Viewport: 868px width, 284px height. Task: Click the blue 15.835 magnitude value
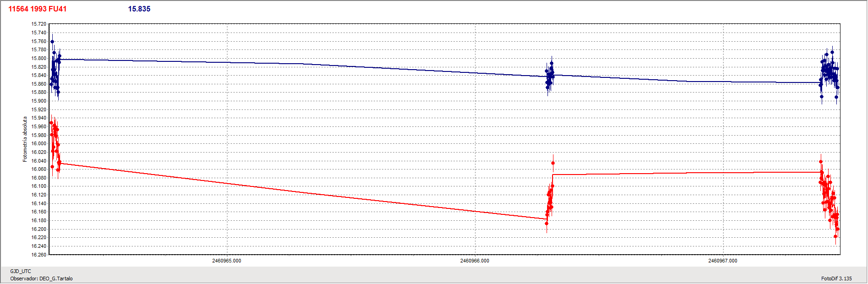tap(139, 9)
